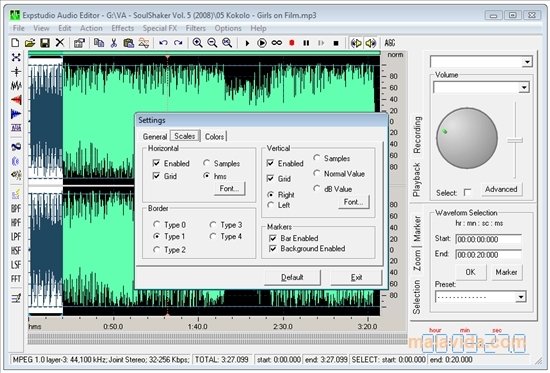
Task: Open the Volume dropdown list
Action: [x=524, y=87]
